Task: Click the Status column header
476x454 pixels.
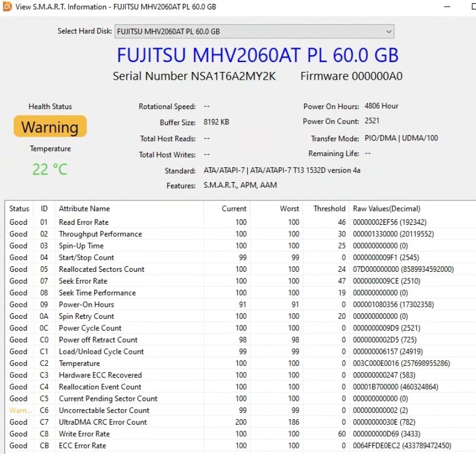Action: [x=19, y=209]
